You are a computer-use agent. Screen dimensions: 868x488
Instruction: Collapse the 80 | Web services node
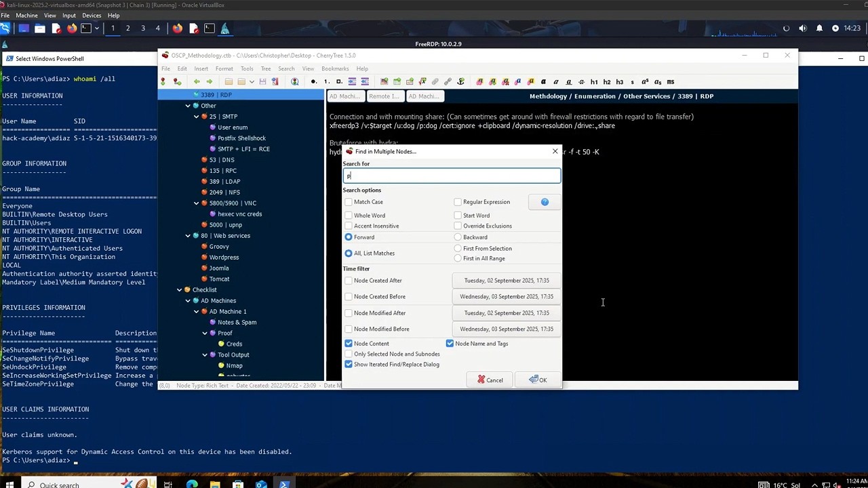click(188, 236)
